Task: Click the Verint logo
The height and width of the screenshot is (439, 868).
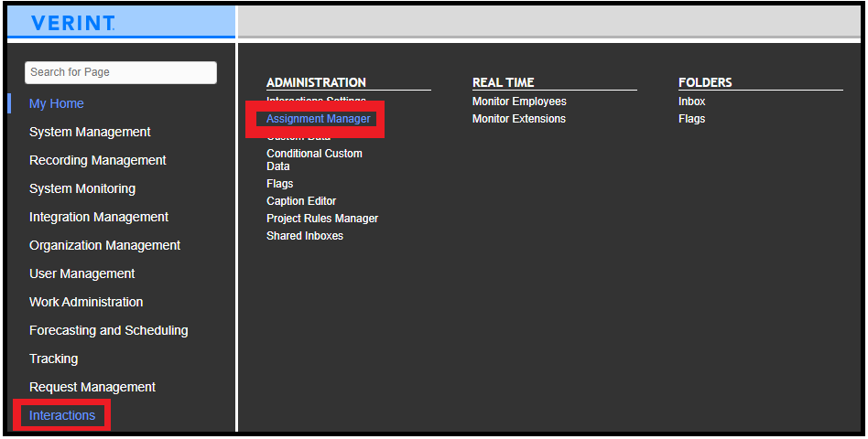Action: coord(72,23)
